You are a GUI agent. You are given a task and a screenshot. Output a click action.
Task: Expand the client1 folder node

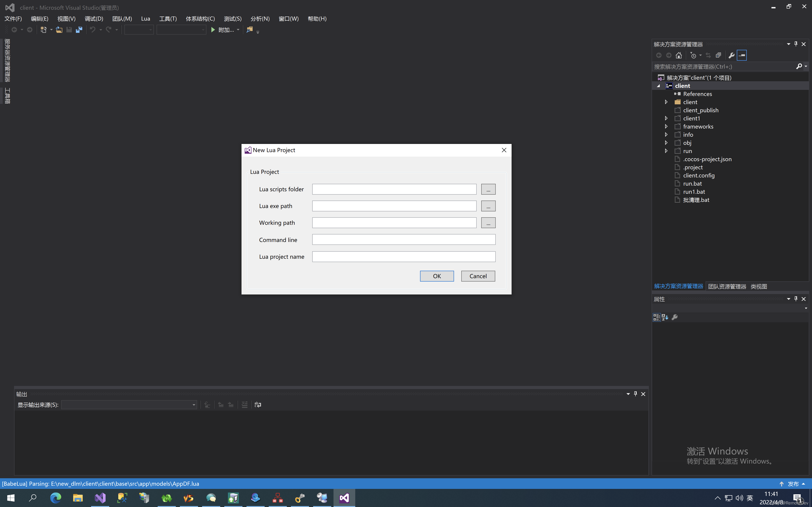tap(666, 118)
